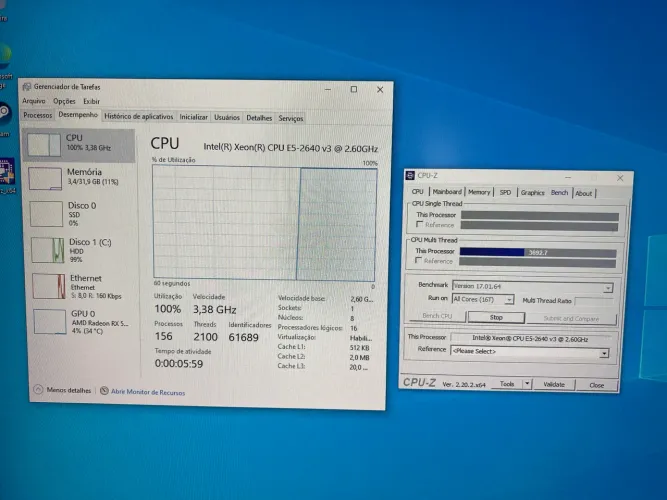The width and height of the screenshot is (667, 500).
Task: Click the Bench CPU button
Action: coord(437,316)
